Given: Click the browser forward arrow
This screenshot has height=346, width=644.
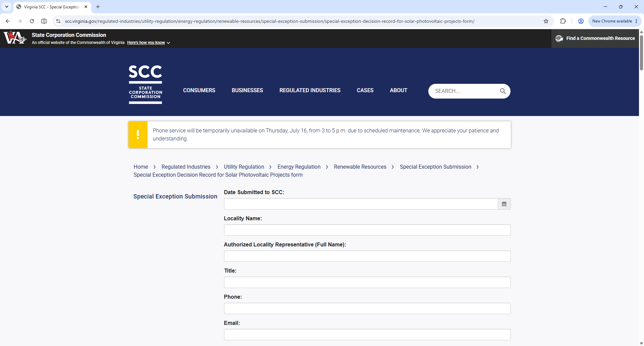Looking at the screenshot, I should 20,21.
